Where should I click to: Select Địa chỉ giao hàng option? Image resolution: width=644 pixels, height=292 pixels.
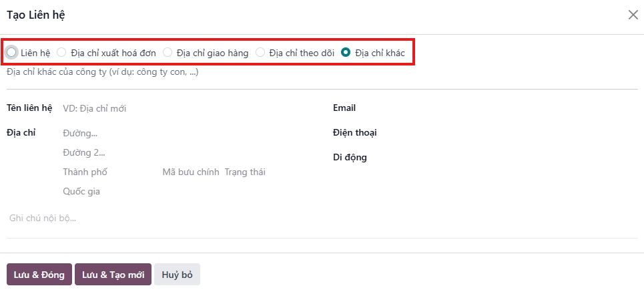[x=167, y=52]
